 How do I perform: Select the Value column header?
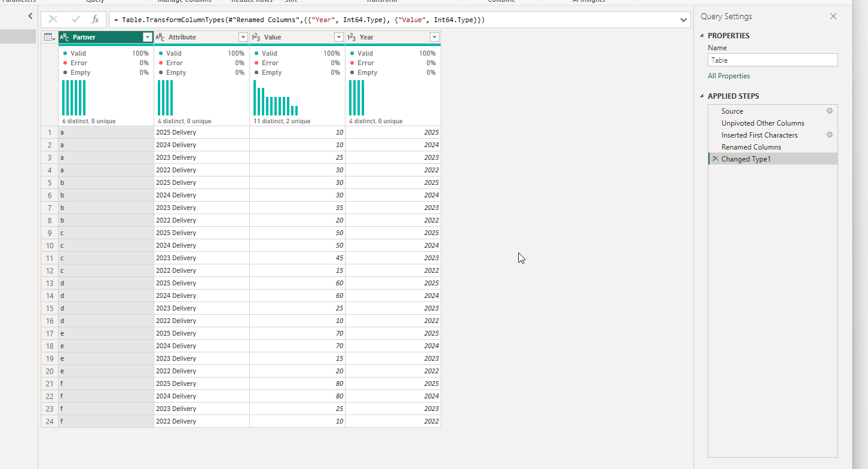[297, 37]
